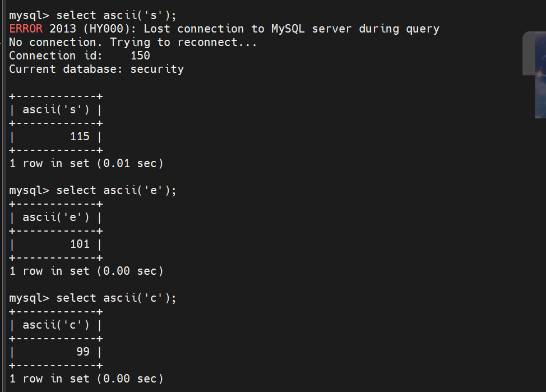
Task: Click the result value 99
Action: pos(83,352)
